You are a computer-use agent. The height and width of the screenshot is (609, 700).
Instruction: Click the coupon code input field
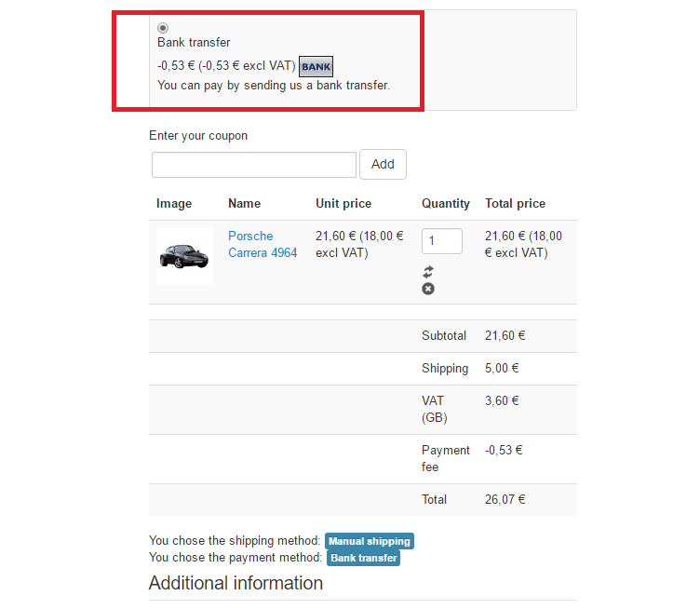[x=254, y=165]
